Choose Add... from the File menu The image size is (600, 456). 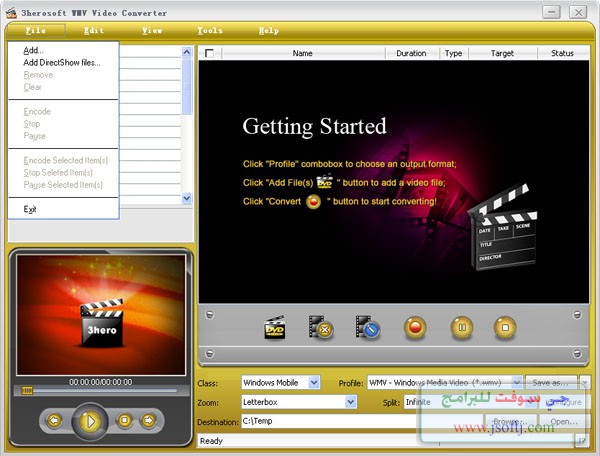pos(63,50)
